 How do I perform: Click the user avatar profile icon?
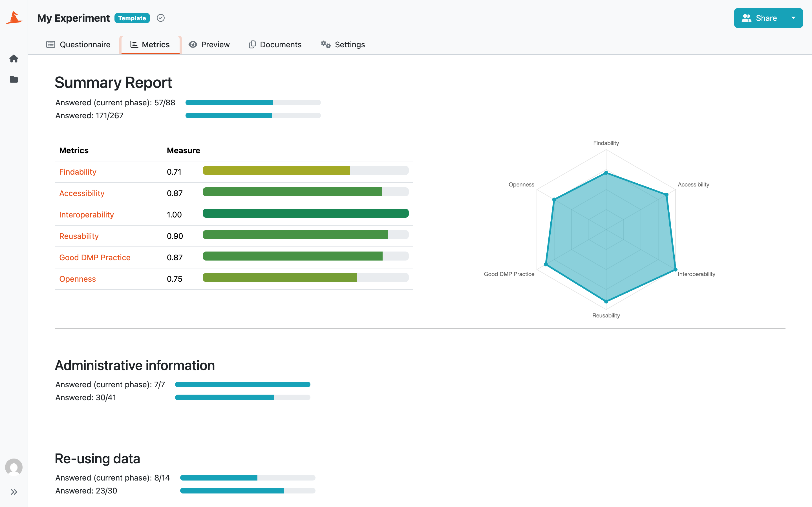coord(14,467)
